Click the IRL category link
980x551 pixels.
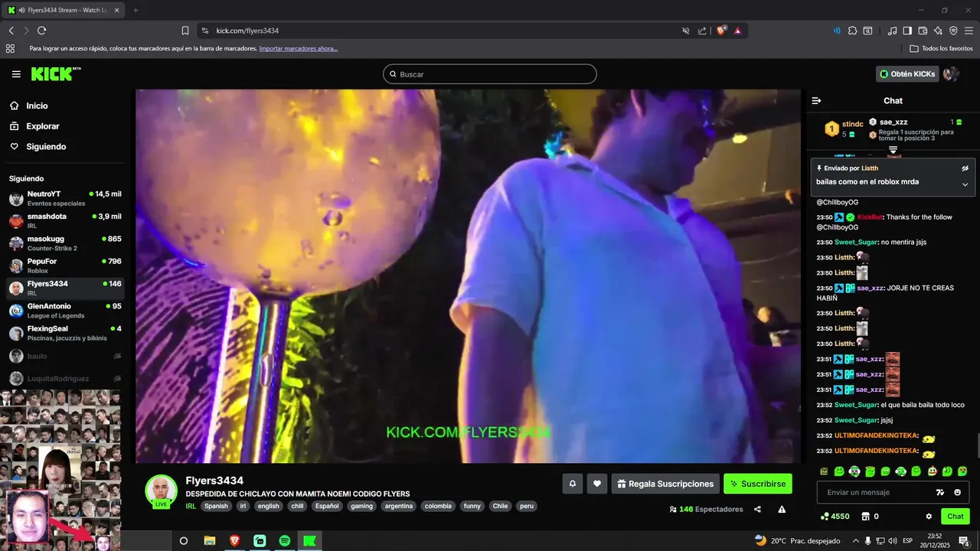pos(191,506)
